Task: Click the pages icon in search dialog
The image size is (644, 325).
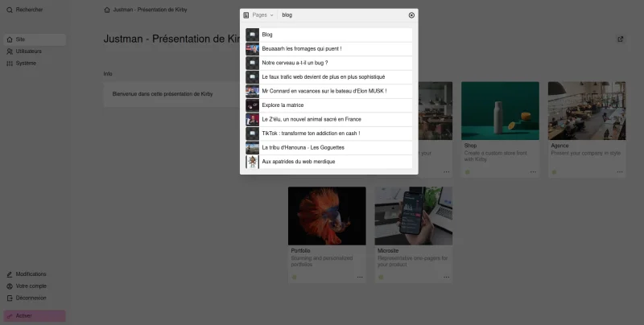Action: 246,15
